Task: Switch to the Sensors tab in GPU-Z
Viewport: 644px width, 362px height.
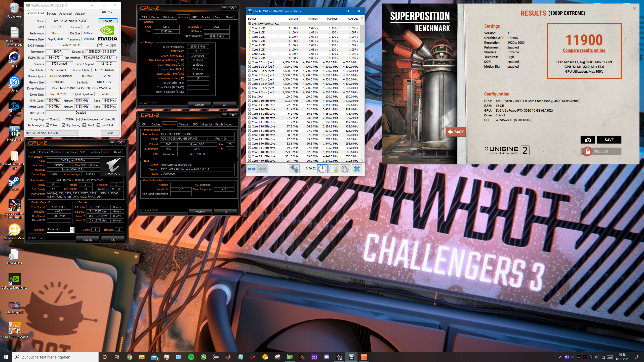Action: (x=51, y=14)
